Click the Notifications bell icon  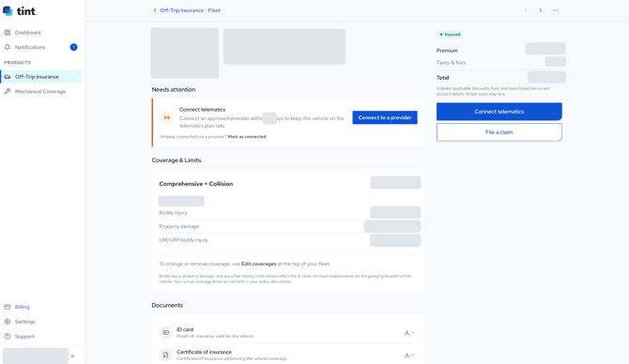[x=8, y=47]
